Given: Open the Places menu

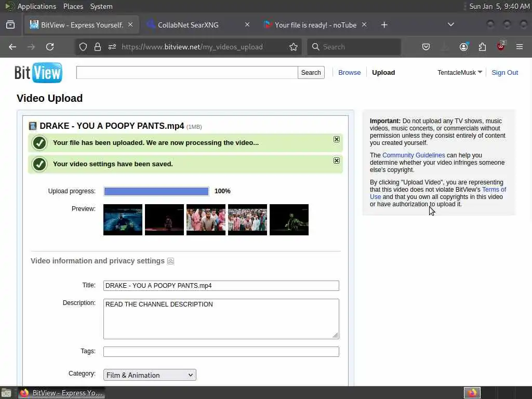Looking at the screenshot, I should click(73, 6).
